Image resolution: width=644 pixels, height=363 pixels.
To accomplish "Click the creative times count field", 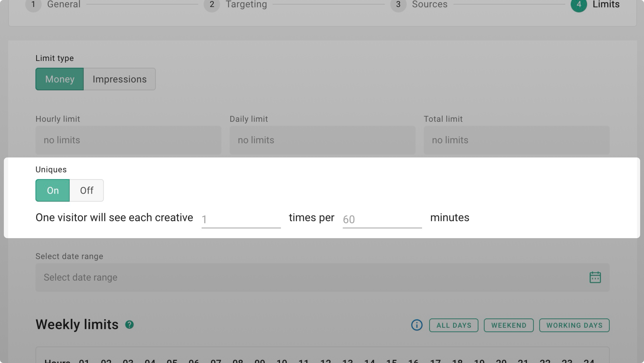I will 241,219.
